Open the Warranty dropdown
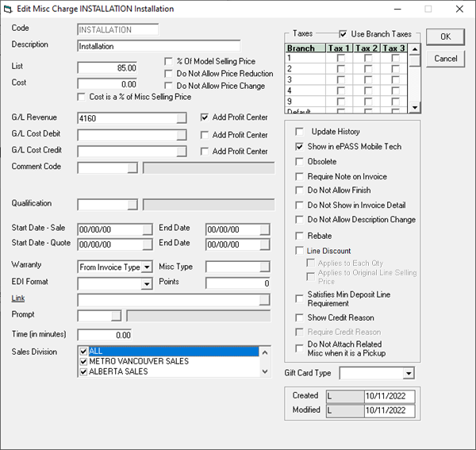The image size is (476, 450). 147,267
